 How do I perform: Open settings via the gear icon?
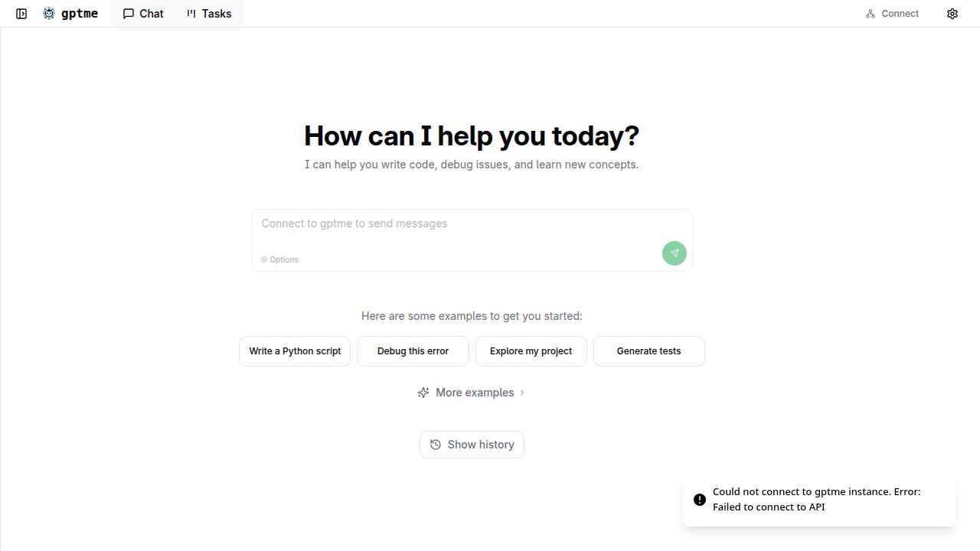pos(952,14)
